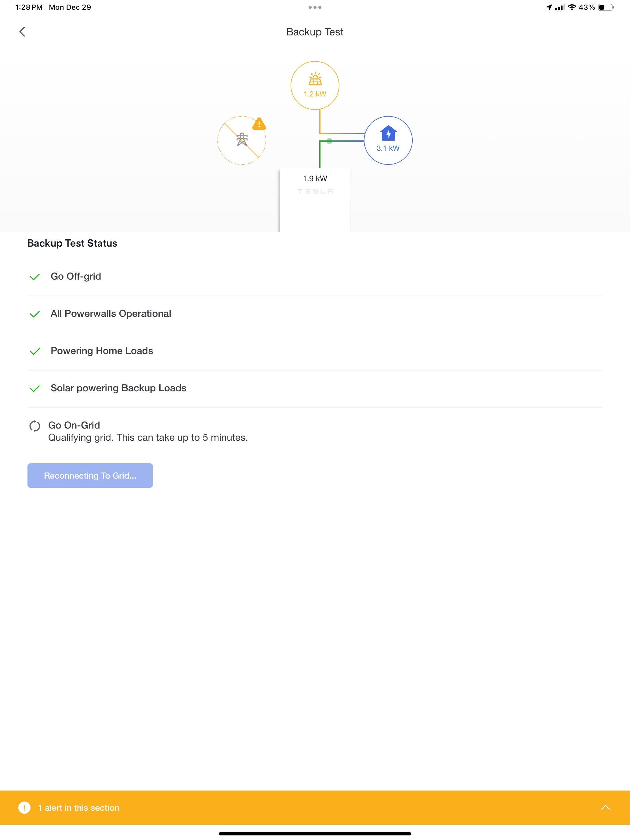The height and width of the screenshot is (840, 630).
Task: Tap the back arrow chevron
Action: click(x=22, y=32)
